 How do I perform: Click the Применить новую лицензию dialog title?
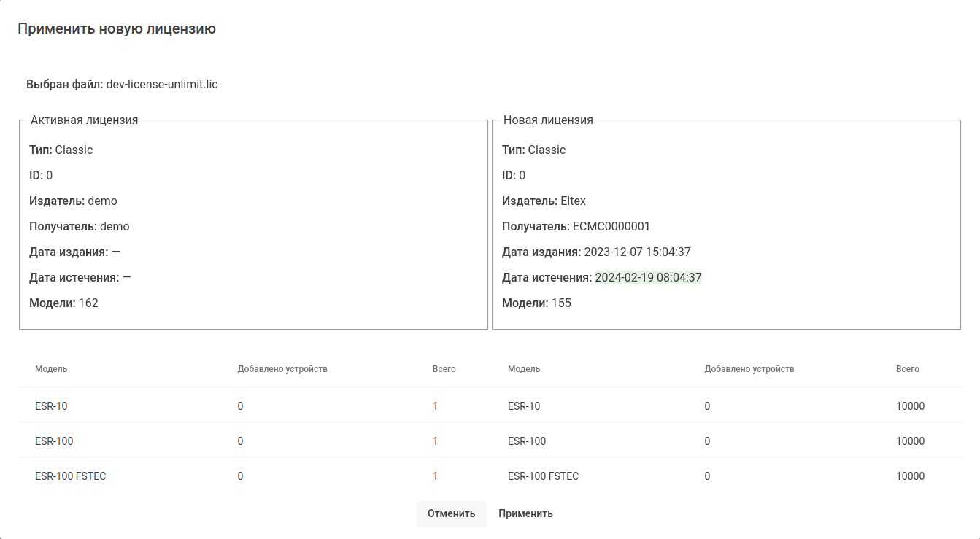pos(117,29)
